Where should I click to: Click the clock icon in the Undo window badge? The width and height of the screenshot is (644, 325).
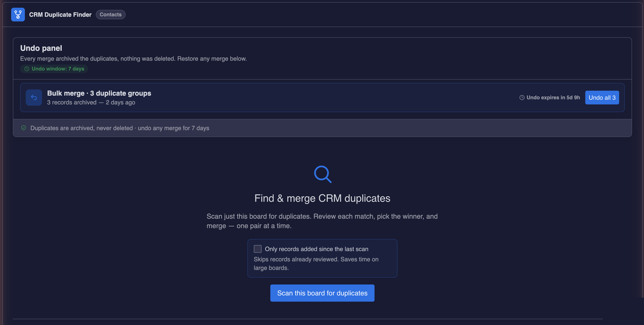coord(27,69)
